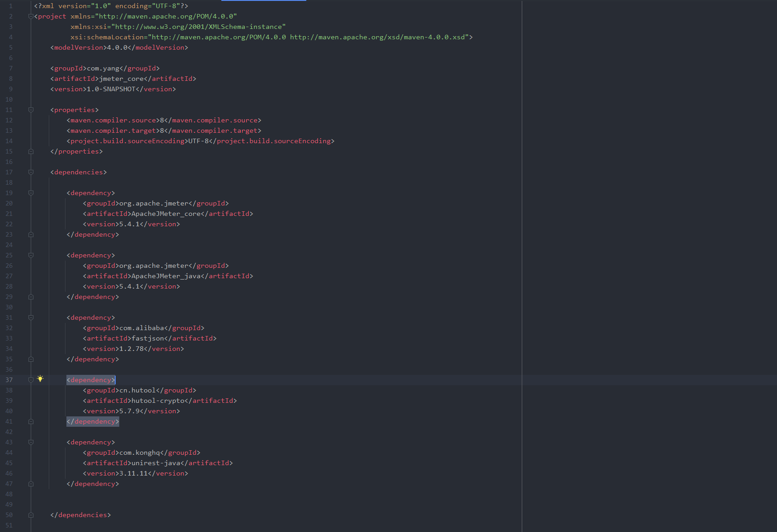
Task: Collapse the project tag fold on line 2
Action: pyautogui.click(x=31, y=16)
